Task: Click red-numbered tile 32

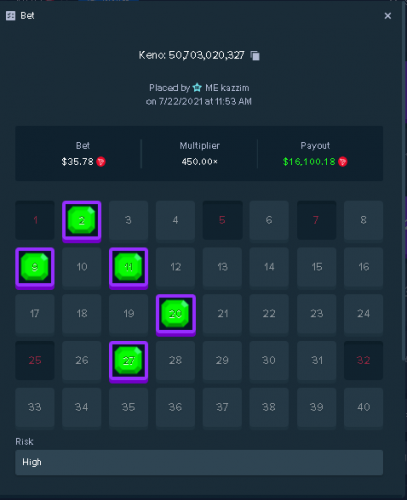Action: pos(363,360)
